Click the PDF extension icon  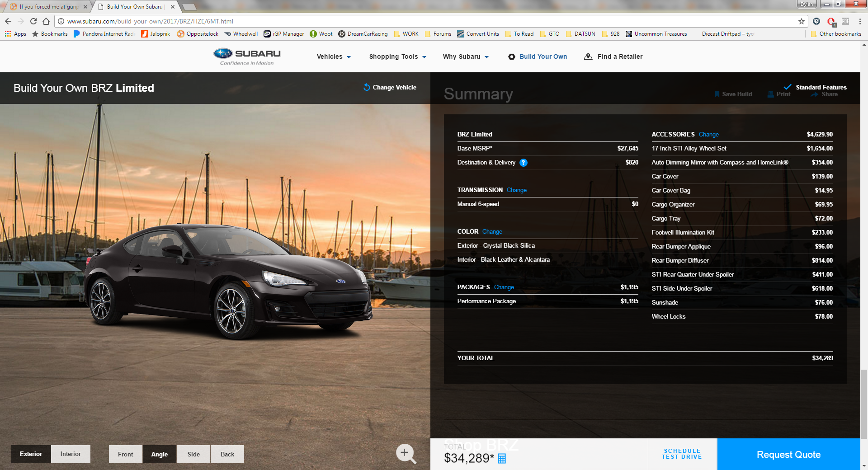point(845,21)
